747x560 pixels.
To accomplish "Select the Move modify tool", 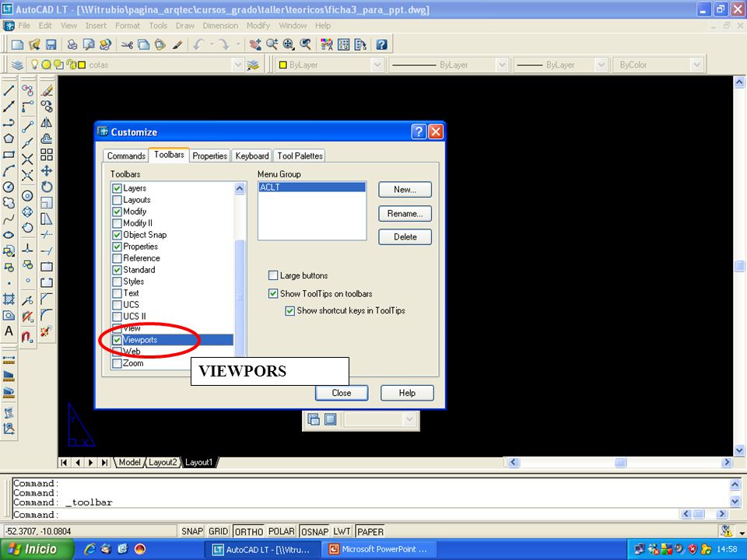I will 47,170.
